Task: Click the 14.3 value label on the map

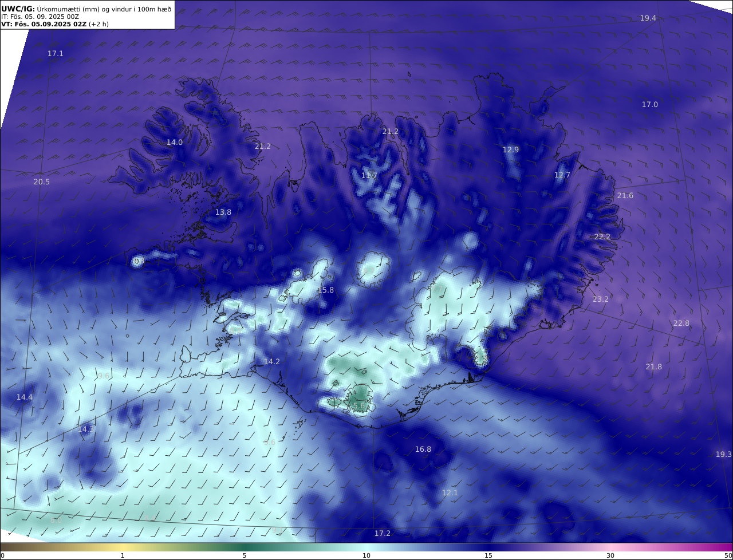Action: click(86, 429)
